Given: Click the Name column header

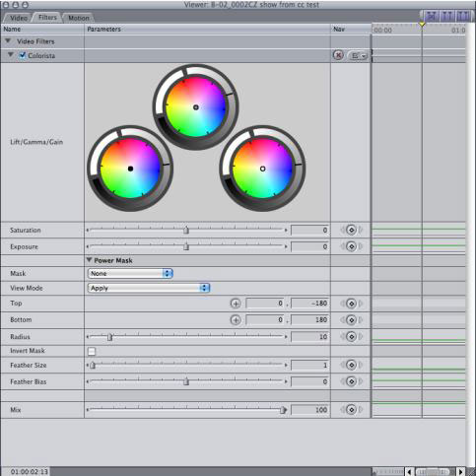Looking at the screenshot, I should tap(12, 29).
